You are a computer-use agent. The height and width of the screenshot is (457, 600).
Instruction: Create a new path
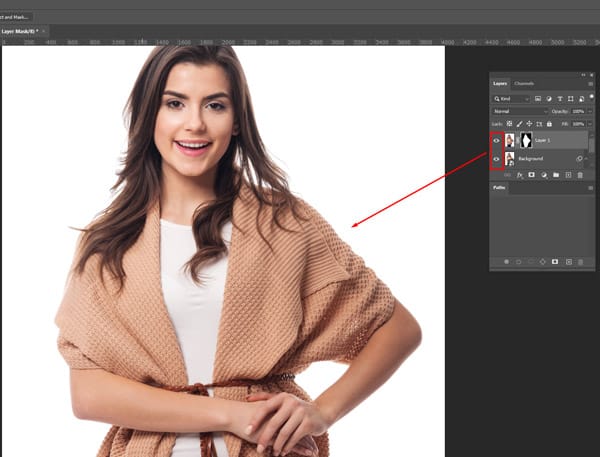(x=569, y=262)
